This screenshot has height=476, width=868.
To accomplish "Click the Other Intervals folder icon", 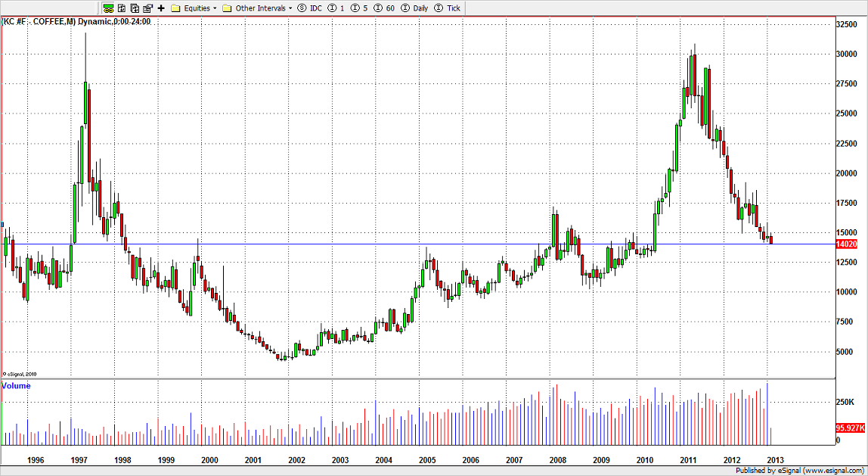I will [227, 8].
